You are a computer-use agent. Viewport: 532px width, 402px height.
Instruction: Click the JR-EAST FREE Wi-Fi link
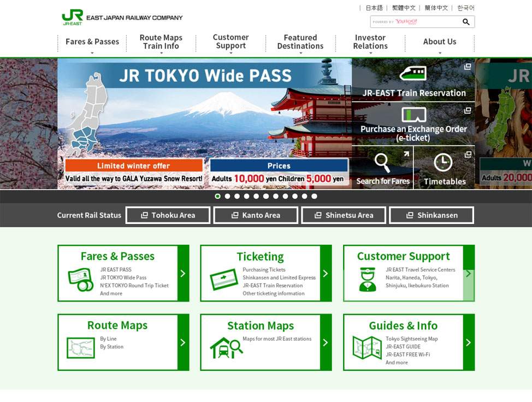(x=407, y=354)
